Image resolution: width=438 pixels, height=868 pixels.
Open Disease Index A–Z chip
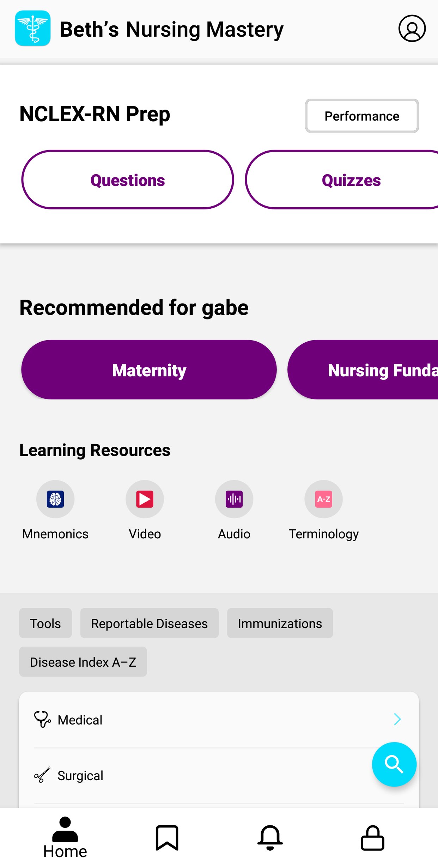(x=83, y=662)
